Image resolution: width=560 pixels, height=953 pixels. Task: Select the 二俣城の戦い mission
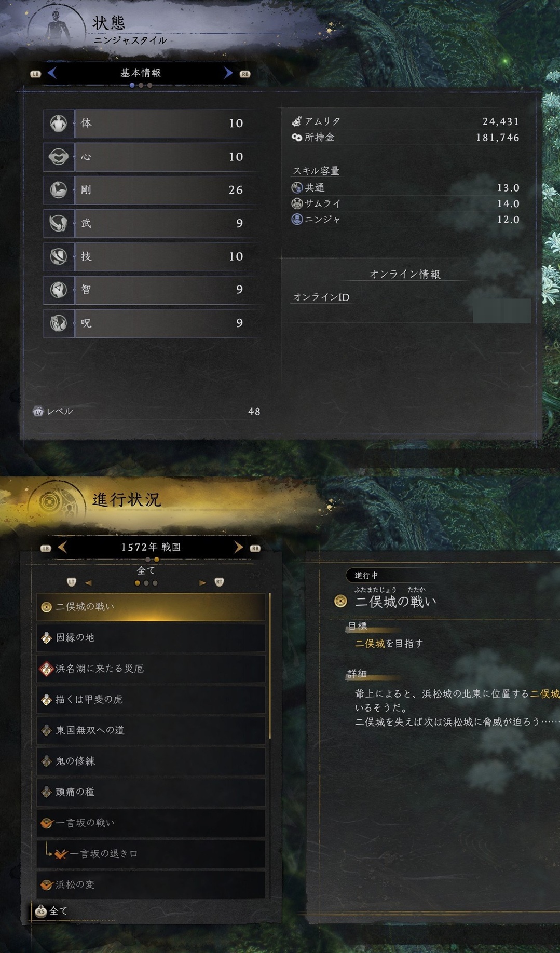click(151, 607)
